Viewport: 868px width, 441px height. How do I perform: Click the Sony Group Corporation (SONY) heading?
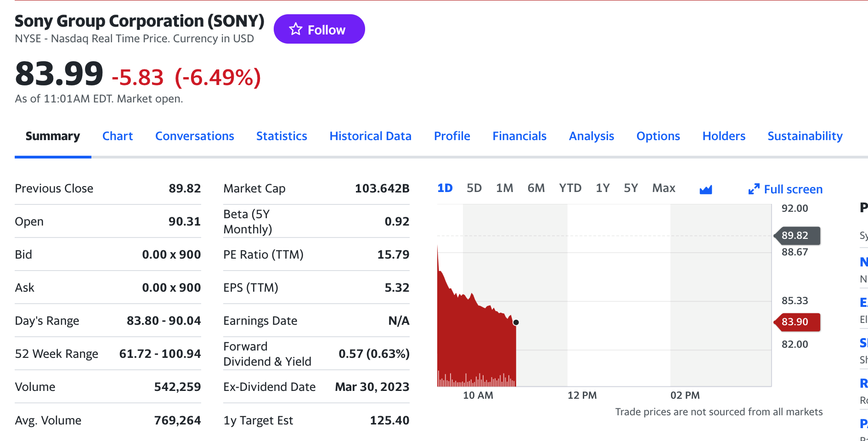(x=140, y=21)
